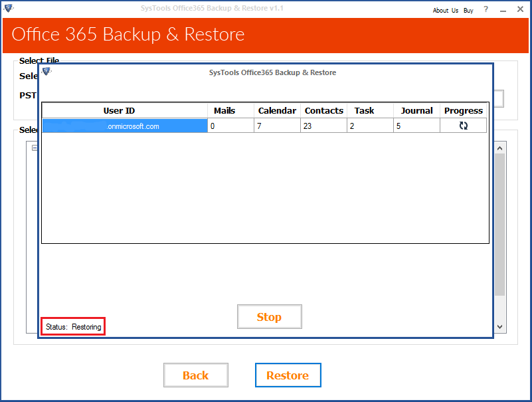
Task: Select the Task column header
Action: tap(370, 111)
